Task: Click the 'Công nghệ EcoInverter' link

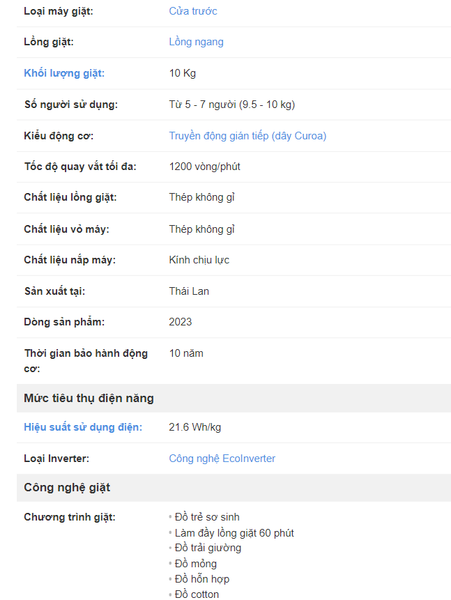Action: pyautogui.click(x=222, y=458)
